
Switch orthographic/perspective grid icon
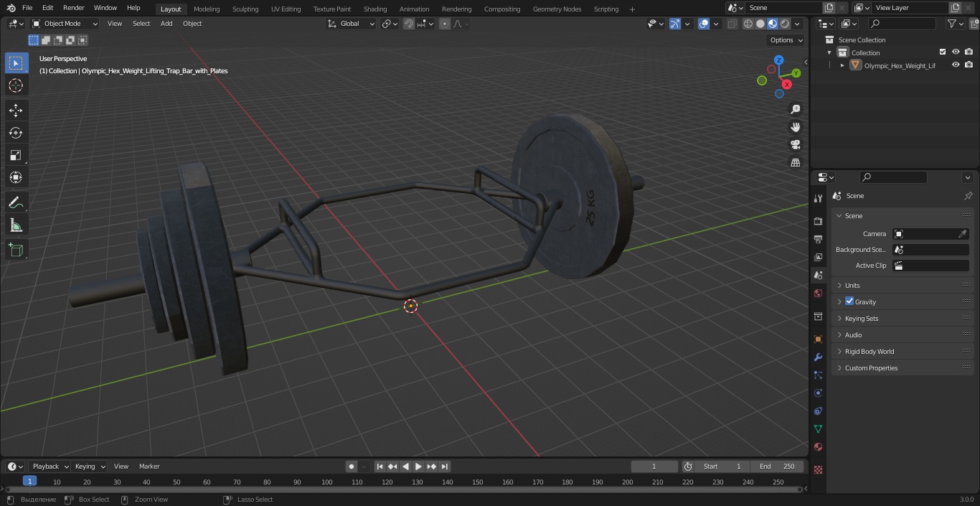pyautogui.click(x=795, y=163)
